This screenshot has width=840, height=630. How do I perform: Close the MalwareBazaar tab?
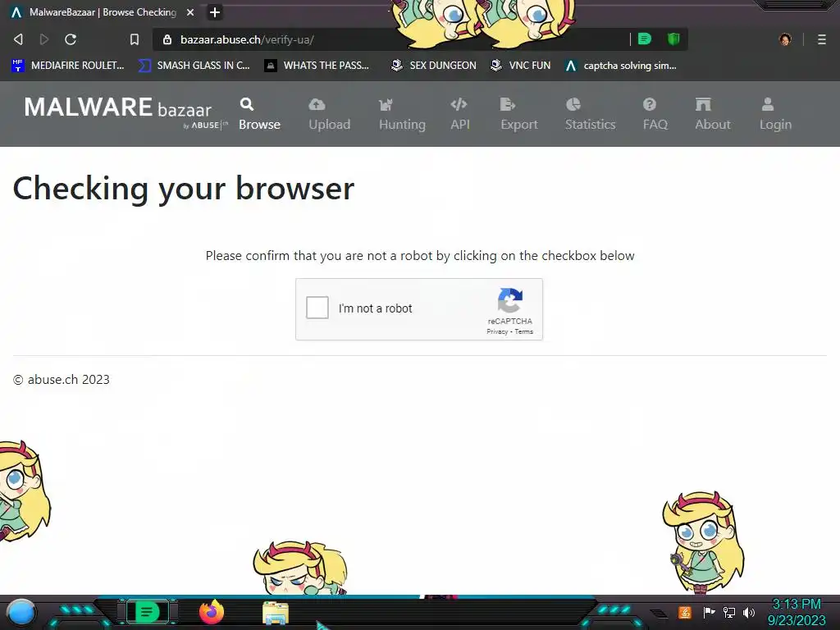(x=190, y=12)
